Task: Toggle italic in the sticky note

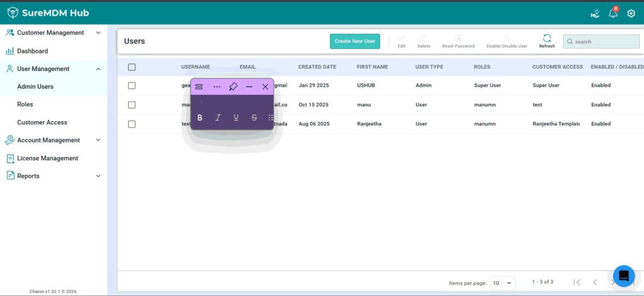Action: pyautogui.click(x=218, y=118)
